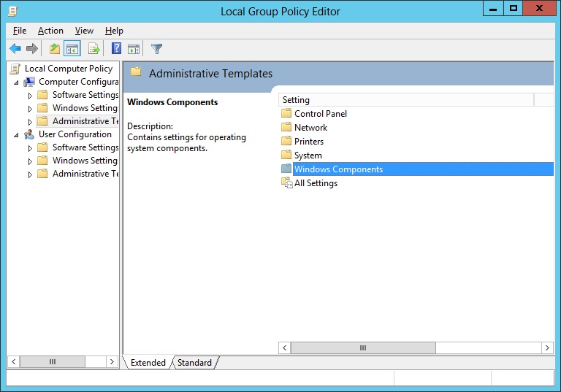This screenshot has height=392, width=561.
Task: Collapse the Computer Configuration node
Action: [x=16, y=82]
